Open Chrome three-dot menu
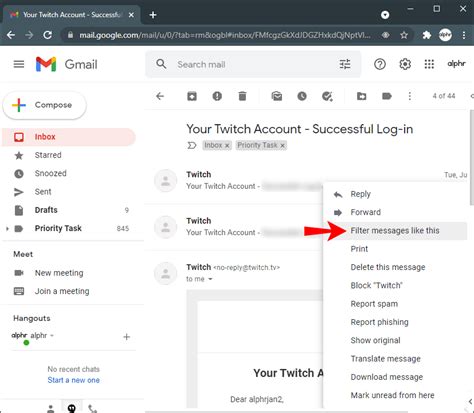Viewport: 474px width, 413px height. pos(464,35)
